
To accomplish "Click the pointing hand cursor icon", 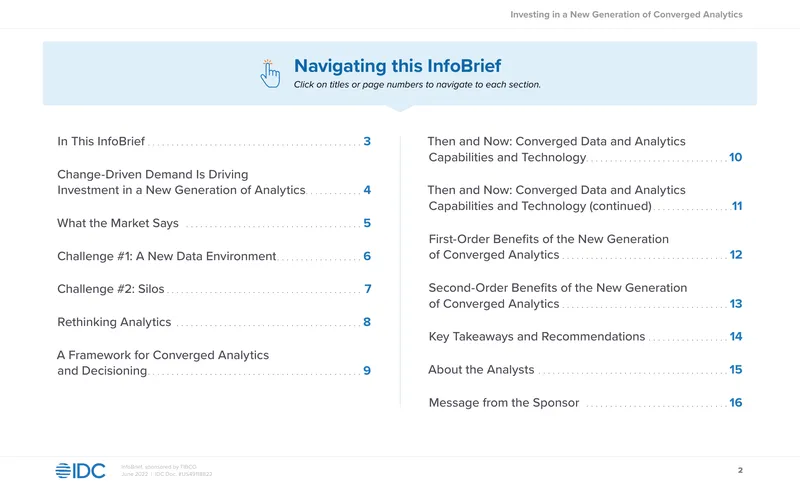I will coord(270,73).
